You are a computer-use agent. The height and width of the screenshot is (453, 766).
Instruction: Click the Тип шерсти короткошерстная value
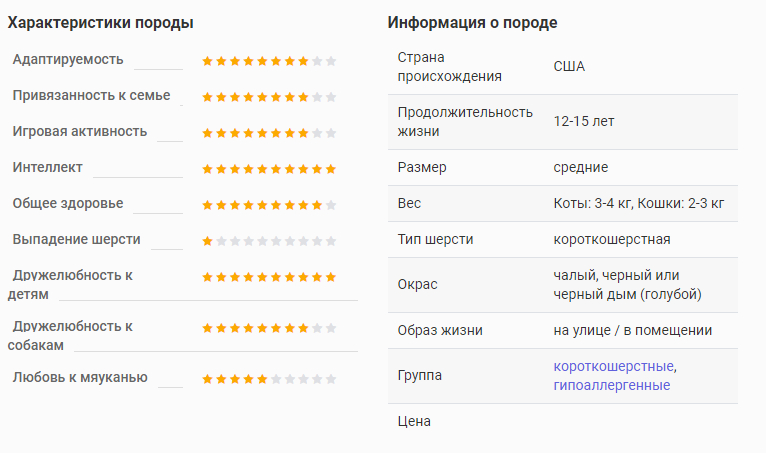pyautogui.click(x=612, y=239)
